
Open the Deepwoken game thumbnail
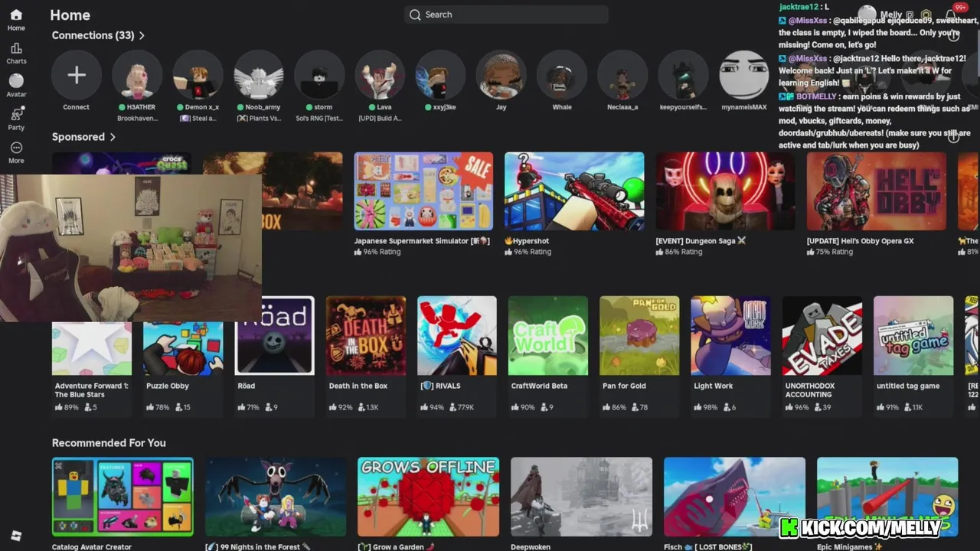point(582,497)
